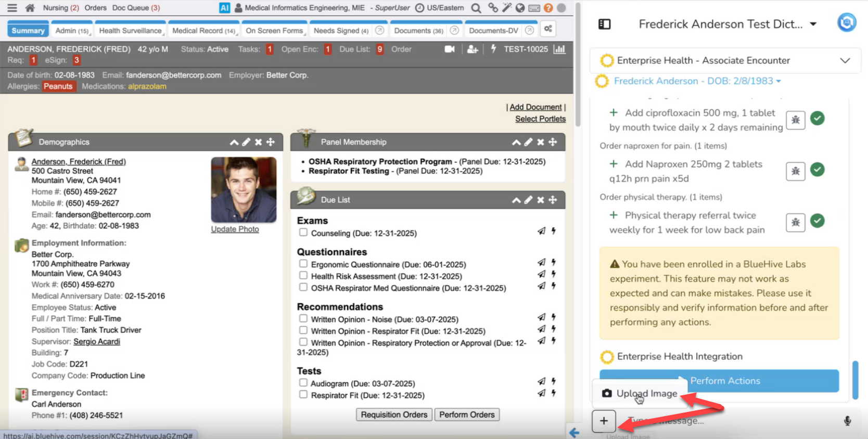Click the plus attachment button
Image resolution: width=868 pixels, height=439 pixels.
coord(604,421)
